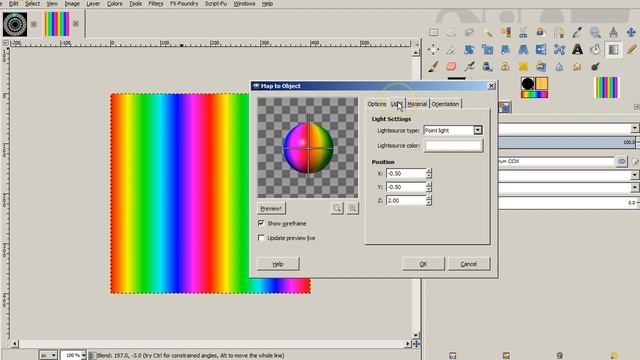
Task: Open the tool options menu arrow button
Action: (636, 107)
